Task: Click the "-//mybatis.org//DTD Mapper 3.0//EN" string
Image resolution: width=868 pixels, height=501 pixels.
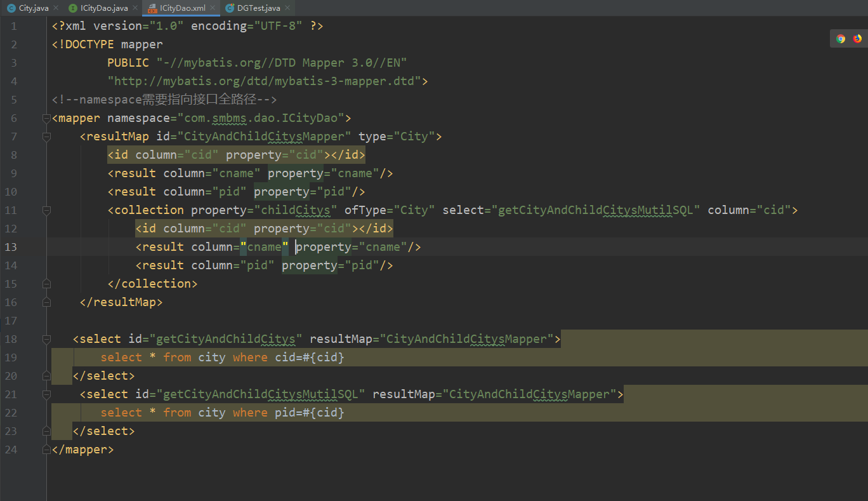Action: tap(282, 63)
